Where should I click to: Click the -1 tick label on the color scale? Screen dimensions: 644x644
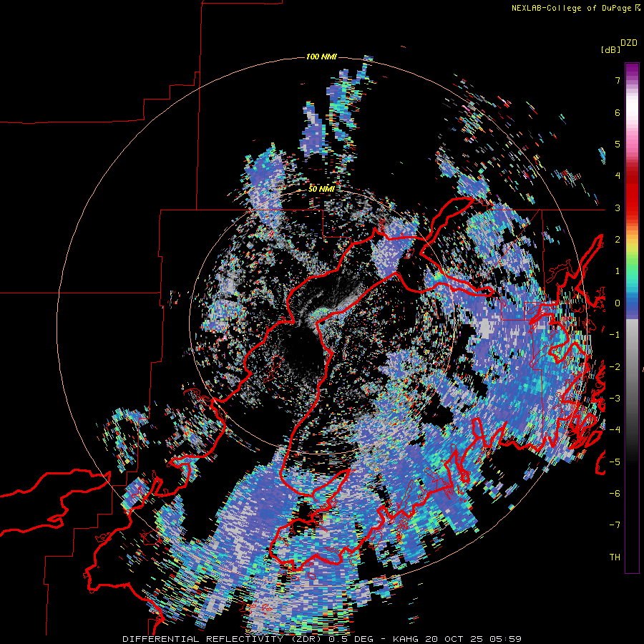point(615,335)
